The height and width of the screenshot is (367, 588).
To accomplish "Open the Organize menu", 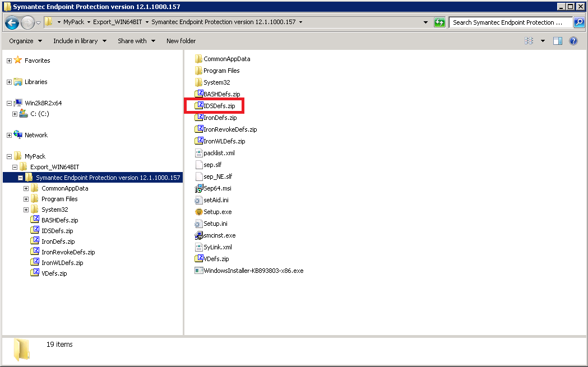I will pos(25,41).
